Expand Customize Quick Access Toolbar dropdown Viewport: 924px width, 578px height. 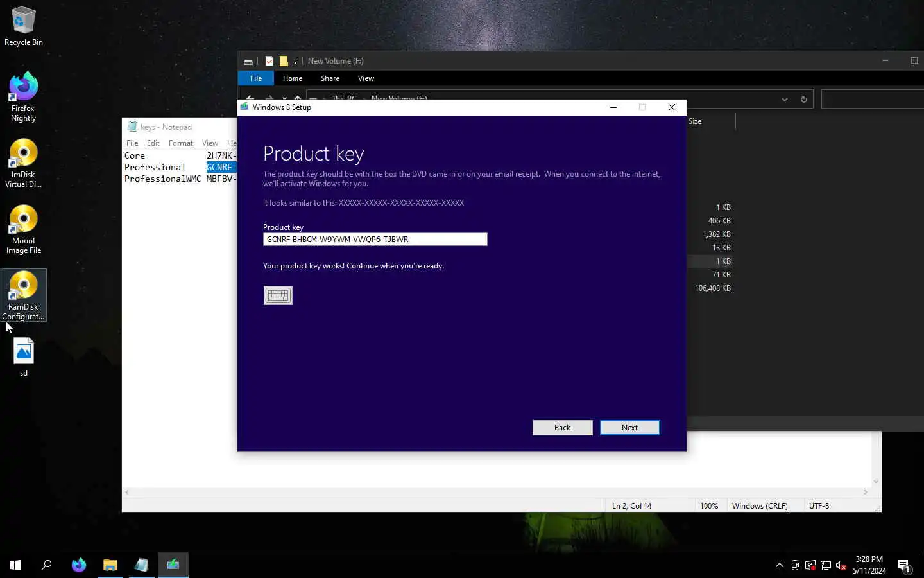(295, 62)
